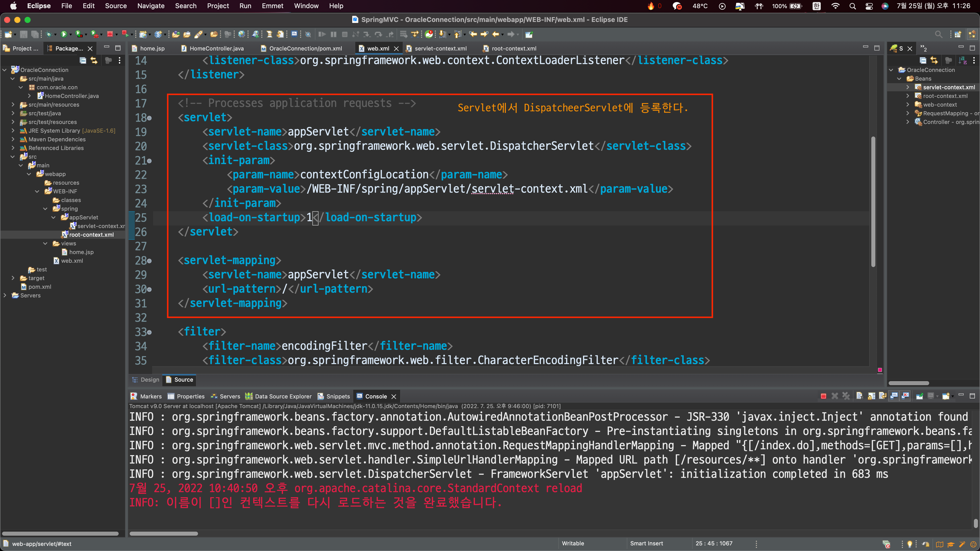Expand the Maven Dependencies tree node

(13, 139)
